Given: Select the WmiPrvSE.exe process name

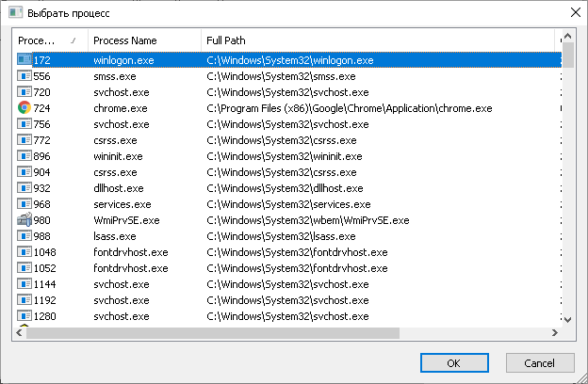Looking at the screenshot, I should (x=127, y=220).
